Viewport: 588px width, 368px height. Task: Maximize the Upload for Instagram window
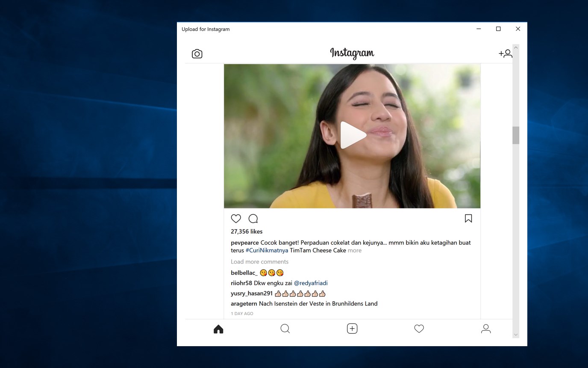498,29
